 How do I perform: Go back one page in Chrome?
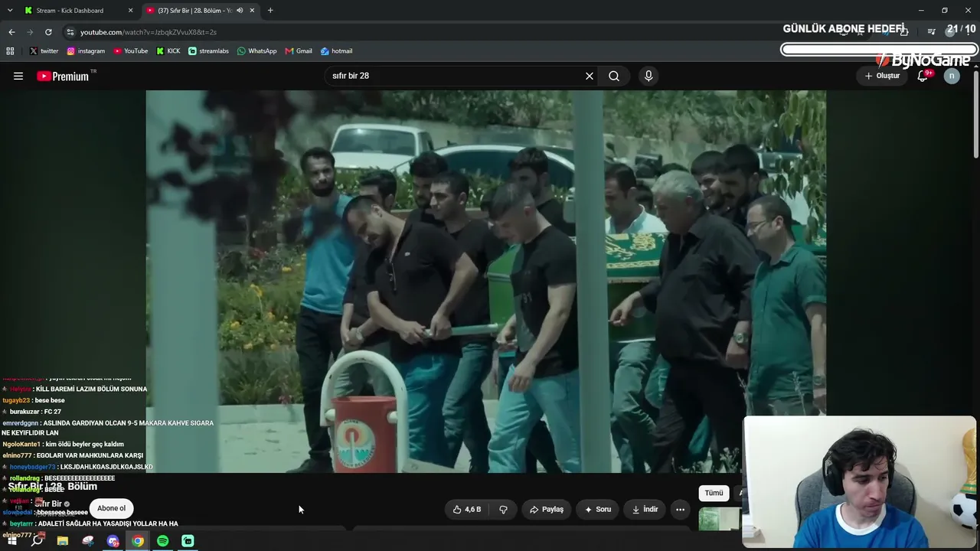click(11, 32)
